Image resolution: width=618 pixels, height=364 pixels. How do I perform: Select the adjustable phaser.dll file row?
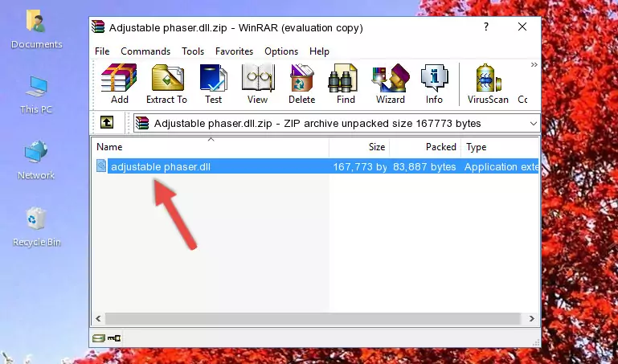click(x=317, y=166)
